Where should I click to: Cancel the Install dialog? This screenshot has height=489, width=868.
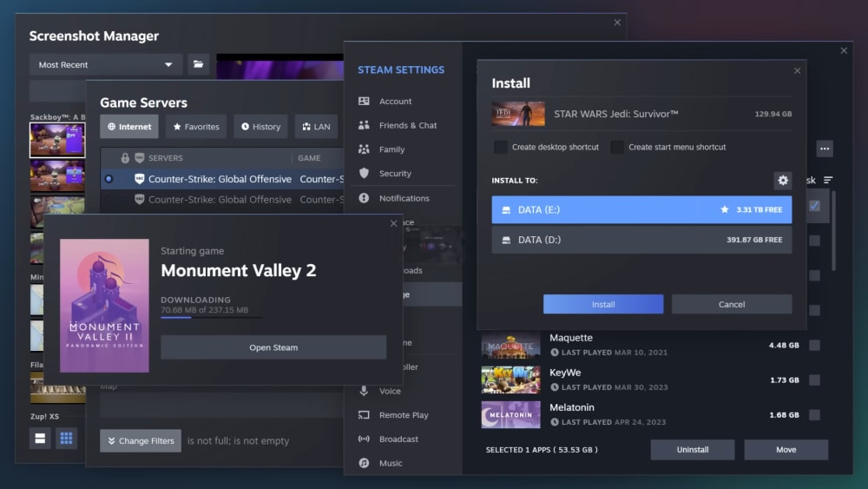click(x=732, y=304)
